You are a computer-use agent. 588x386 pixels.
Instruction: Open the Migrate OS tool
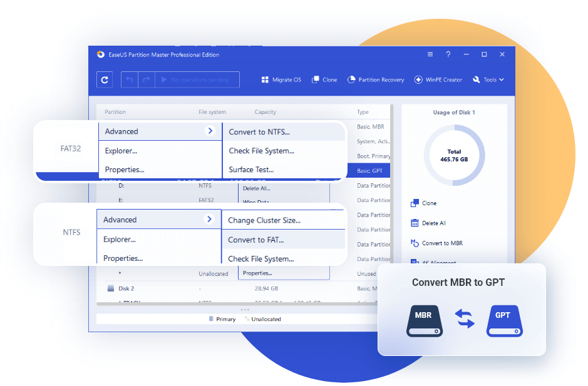click(x=281, y=80)
